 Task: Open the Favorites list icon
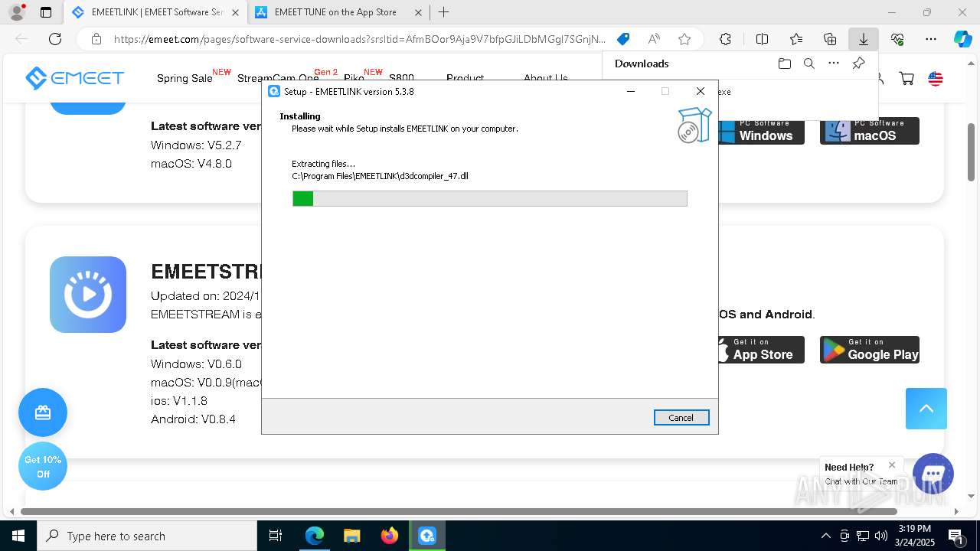click(796, 39)
